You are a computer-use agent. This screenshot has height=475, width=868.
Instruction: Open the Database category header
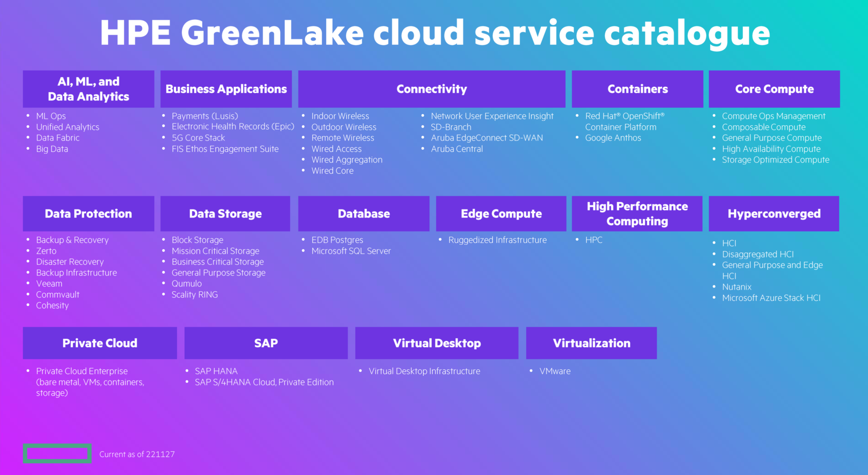364,214
